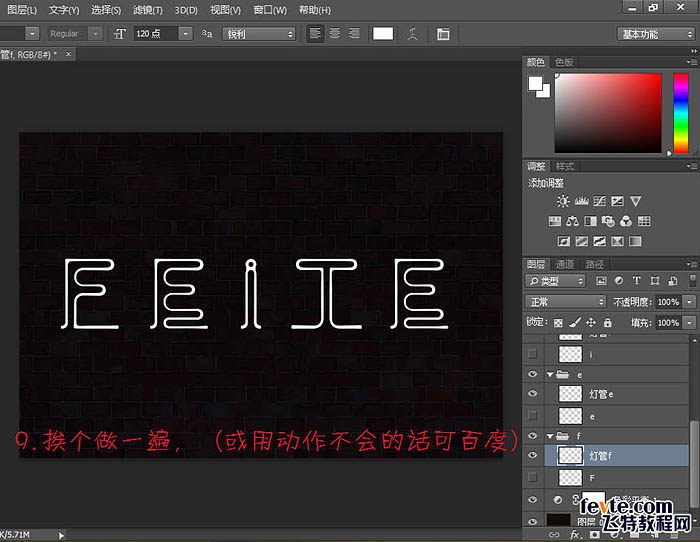Click the Color Balance scales icon
The image size is (700, 542).
[571, 221]
